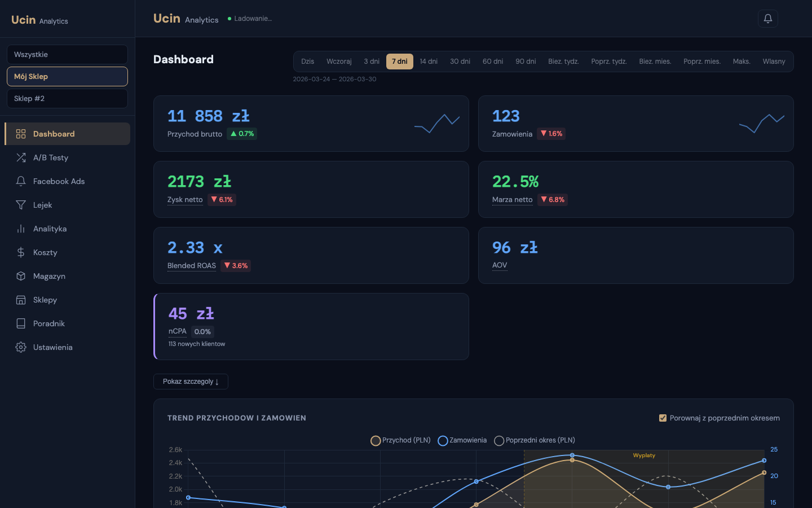Select the 60 dni range

point(493,62)
